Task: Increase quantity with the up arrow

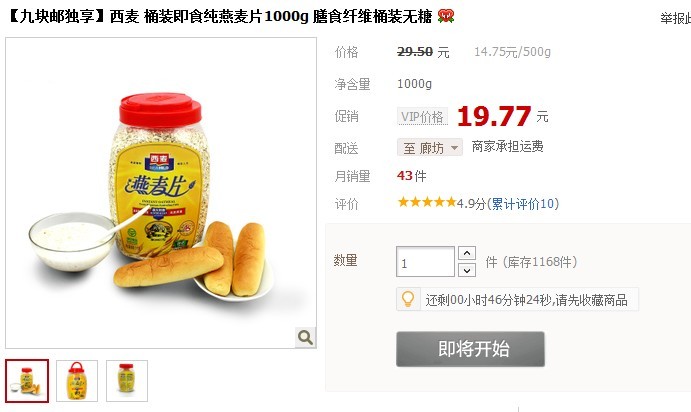Action: [467, 253]
